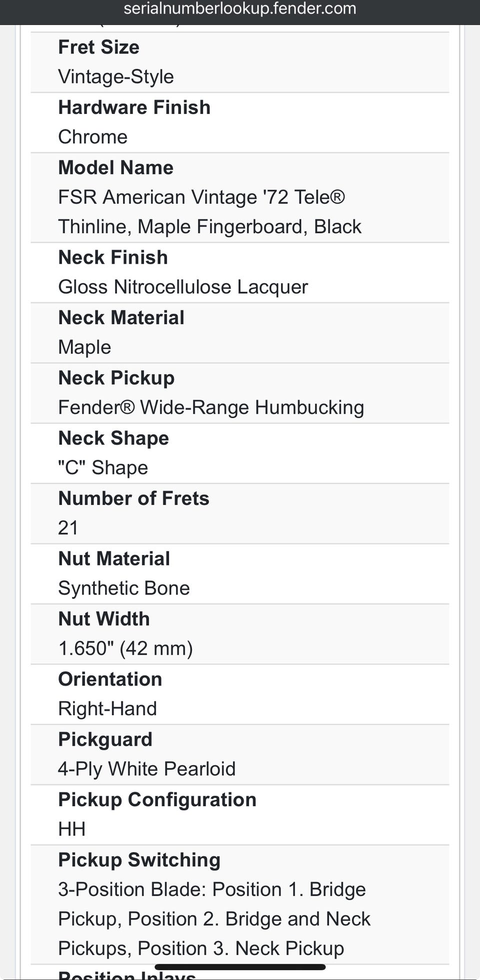Click the Nut Width value 1.650" (42 mm)
This screenshot has width=480, height=980.
coord(125,648)
